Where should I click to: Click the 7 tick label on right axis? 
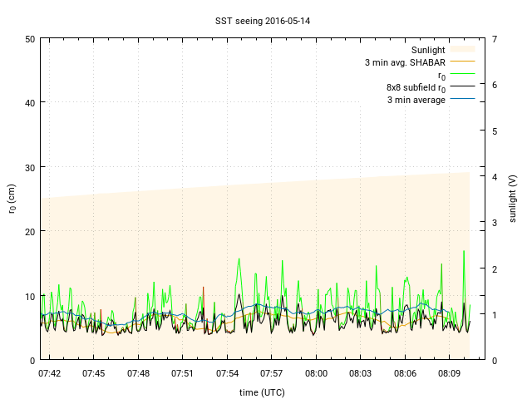[x=495, y=39]
